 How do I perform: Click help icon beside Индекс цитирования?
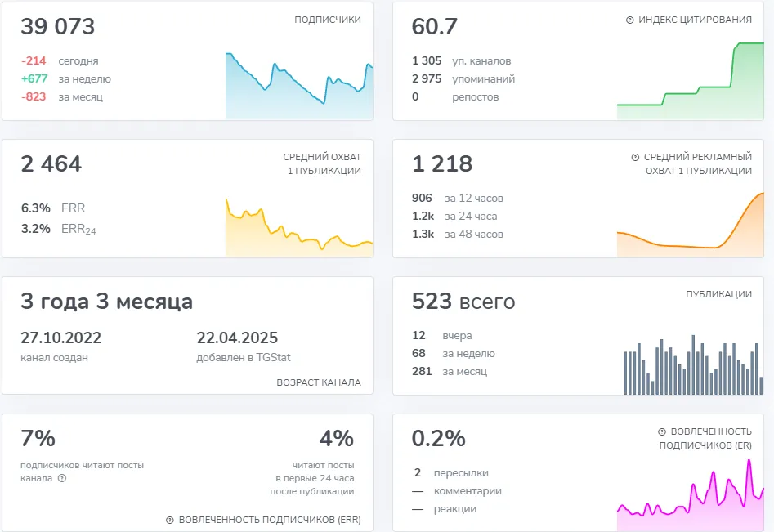(630, 20)
